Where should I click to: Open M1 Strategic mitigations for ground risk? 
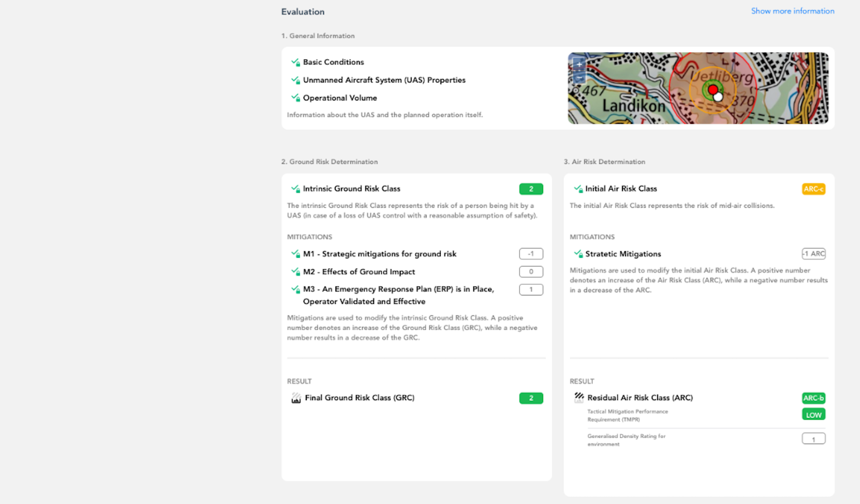(380, 254)
